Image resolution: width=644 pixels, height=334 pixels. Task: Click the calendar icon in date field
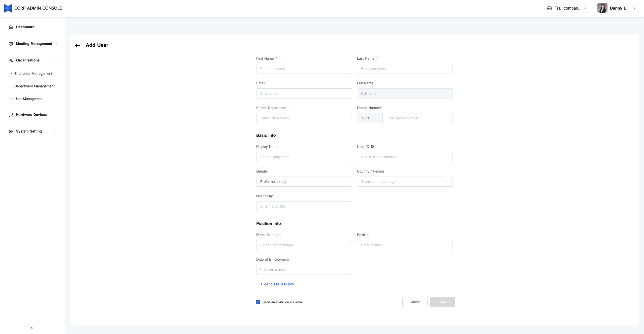[x=261, y=270]
